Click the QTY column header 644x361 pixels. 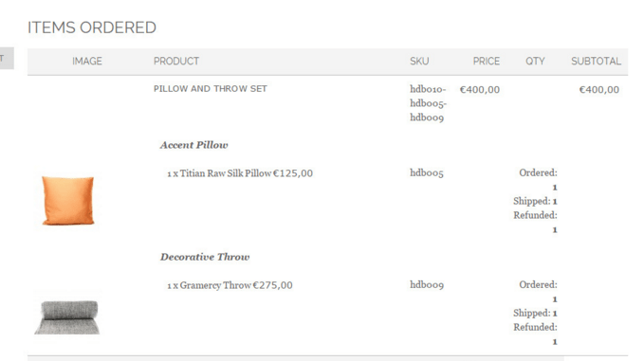[535, 62]
